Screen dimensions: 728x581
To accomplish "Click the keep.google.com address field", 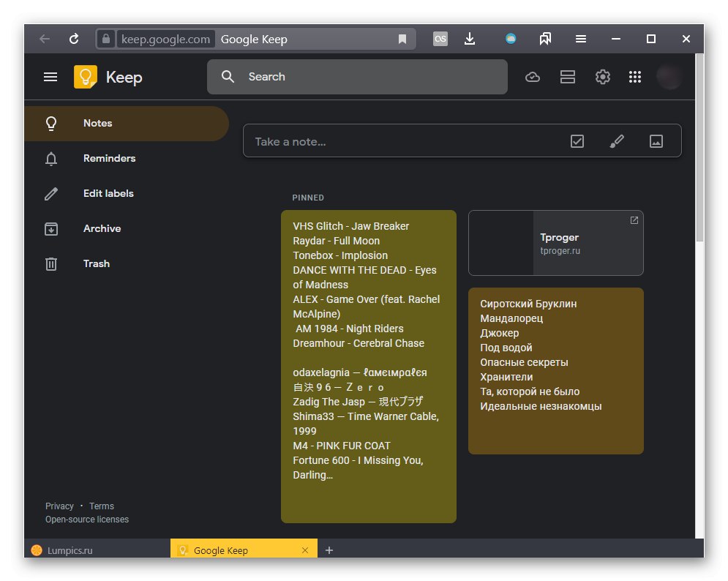I will [x=166, y=39].
